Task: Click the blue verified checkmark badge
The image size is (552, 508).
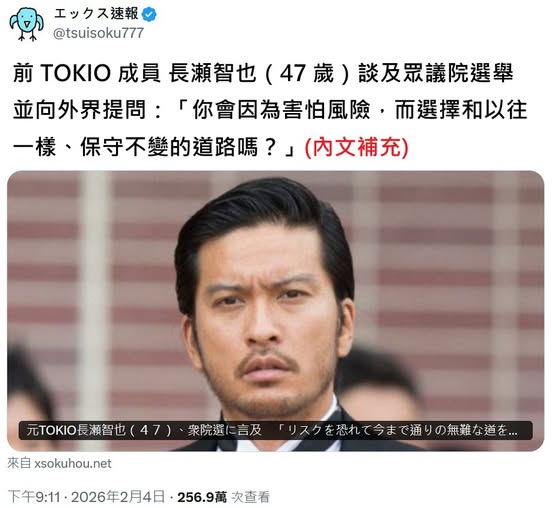Action: 149,14
